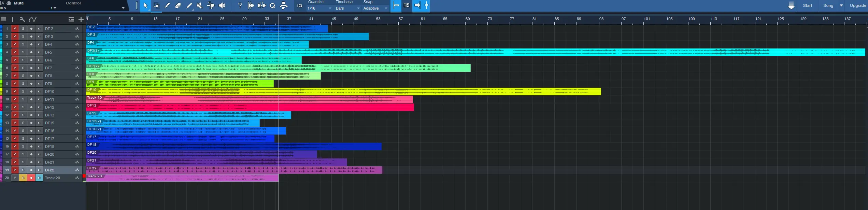Screen dimensions: 868x210
Task: Select the DF10 yellow audio clip
Action: coord(343,92)
